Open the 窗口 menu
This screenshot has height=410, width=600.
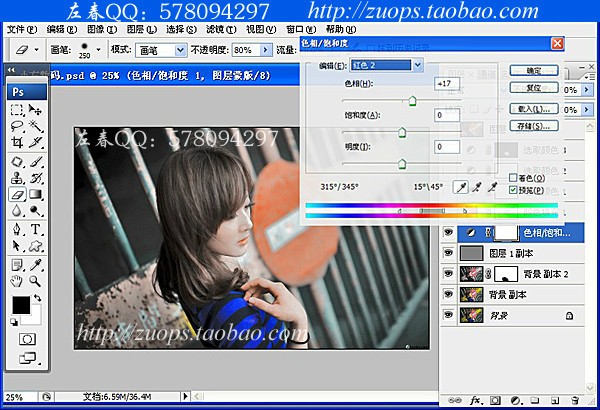pos(301,29)
